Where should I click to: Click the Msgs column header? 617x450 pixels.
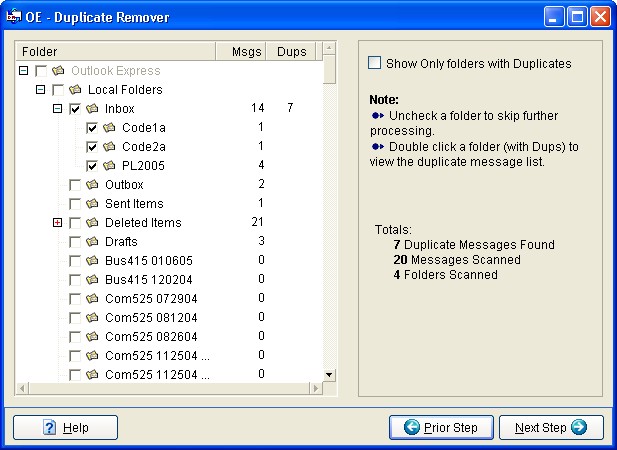[x=241, y=52]
